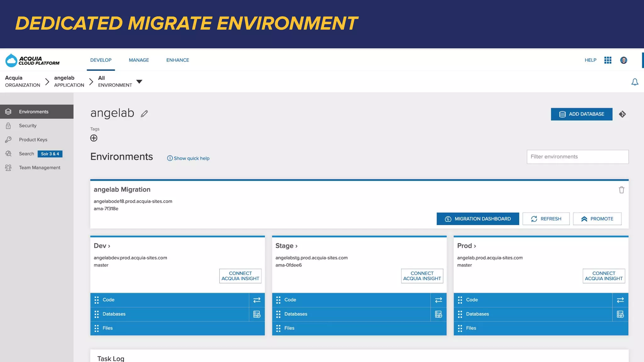Image resolution: width=644 pixels, height=362 pixels.
Task: Switch code icon in the Prod card
Action: point(620,300)
